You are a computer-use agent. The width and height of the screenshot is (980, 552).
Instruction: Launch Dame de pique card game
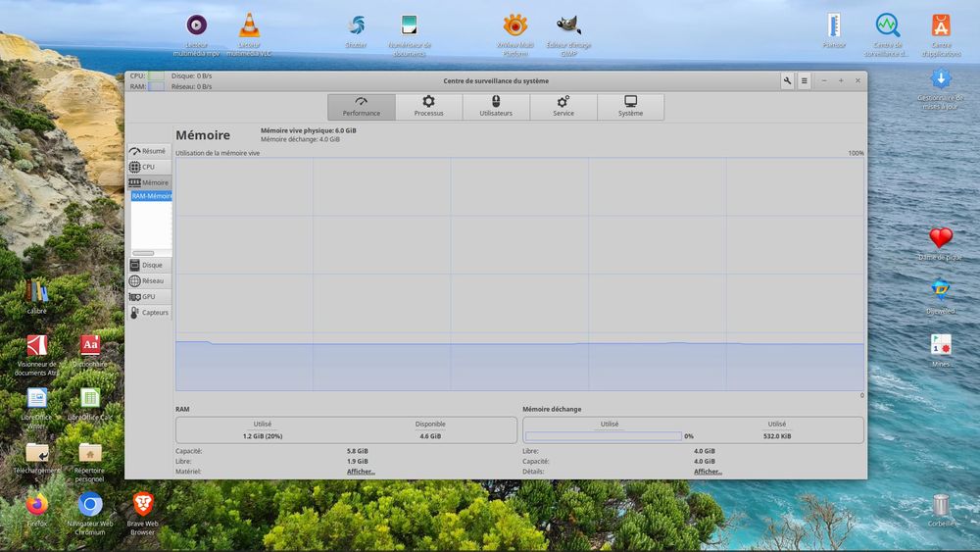tap(940, 244)
